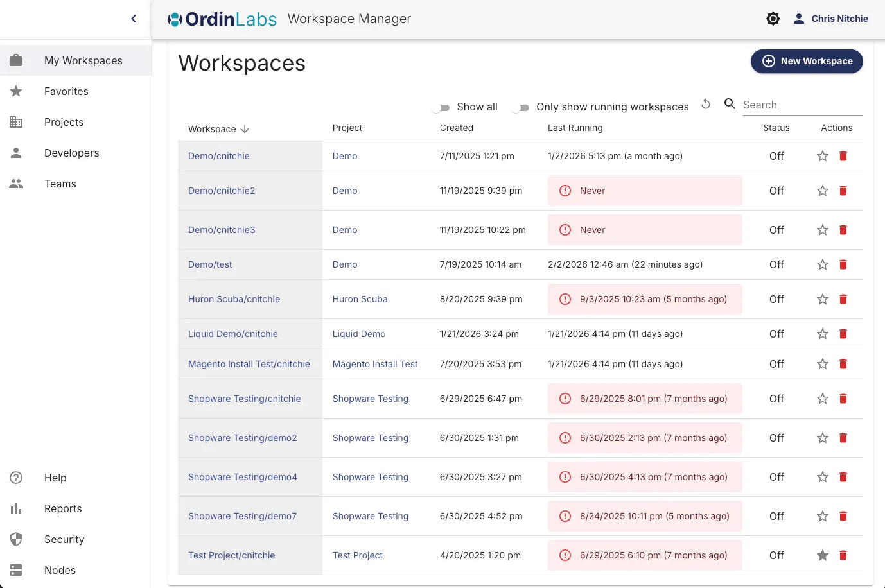Open the Nodes section
Screen dimensions: 885x588
pyautogui.click(x=60, y=570)
